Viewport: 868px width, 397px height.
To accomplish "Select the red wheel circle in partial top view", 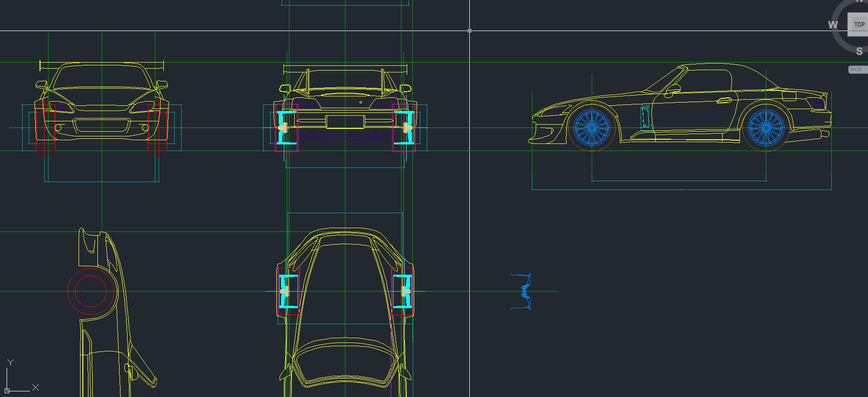I will tap(91, 291).
